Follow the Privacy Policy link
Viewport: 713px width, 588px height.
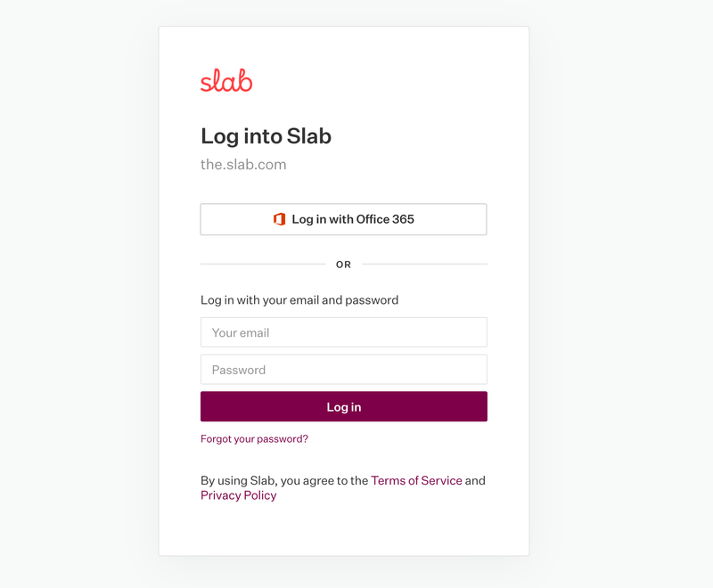point(239,495)
